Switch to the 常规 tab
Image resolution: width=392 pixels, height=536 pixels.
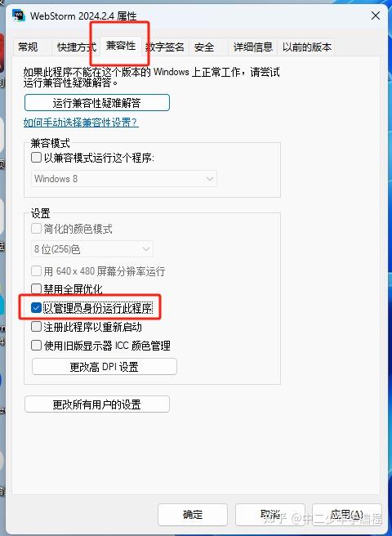(28, 47)
